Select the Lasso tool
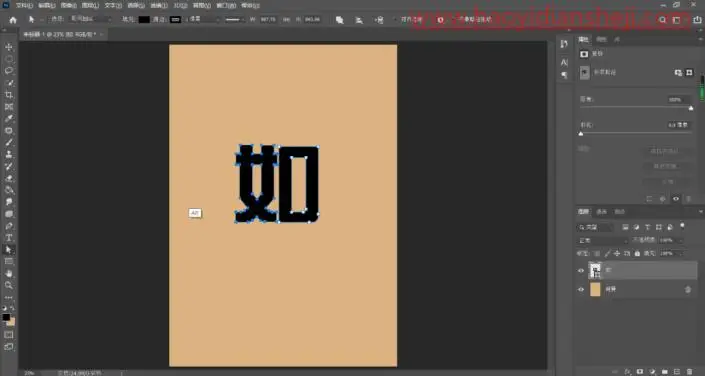705x376 pixels. coord(9,71)
